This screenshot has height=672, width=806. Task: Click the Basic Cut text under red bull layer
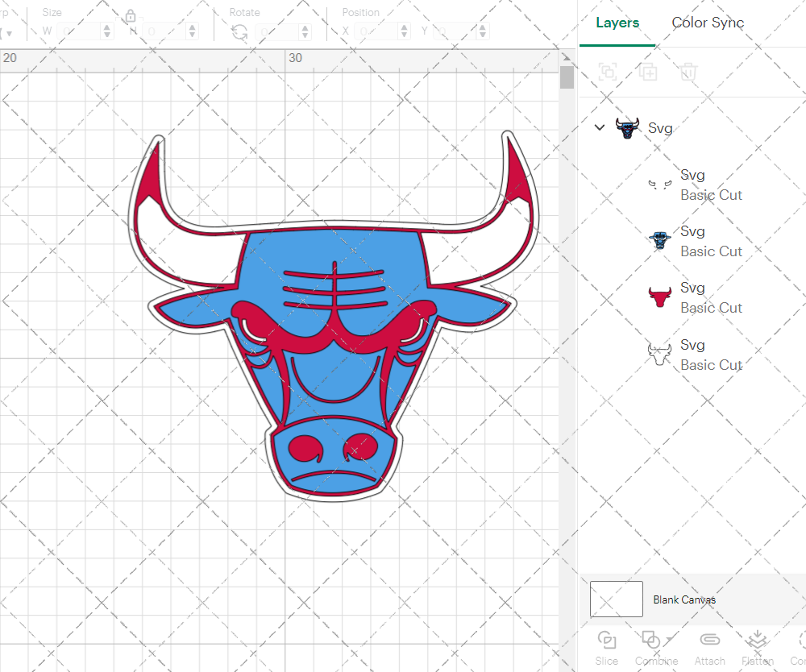click(x=711, y=308)
